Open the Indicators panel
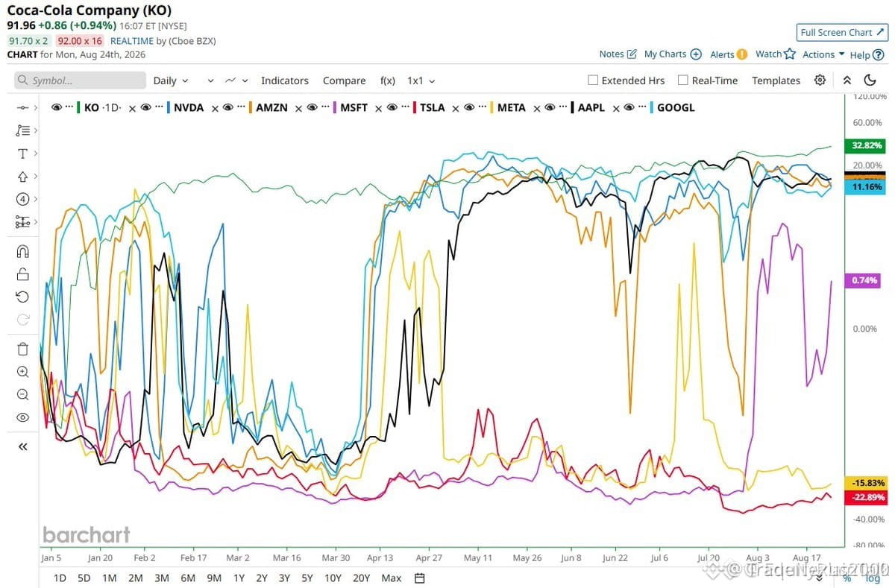This screenshot has height=588, width=895. click(x=284, y=80)
